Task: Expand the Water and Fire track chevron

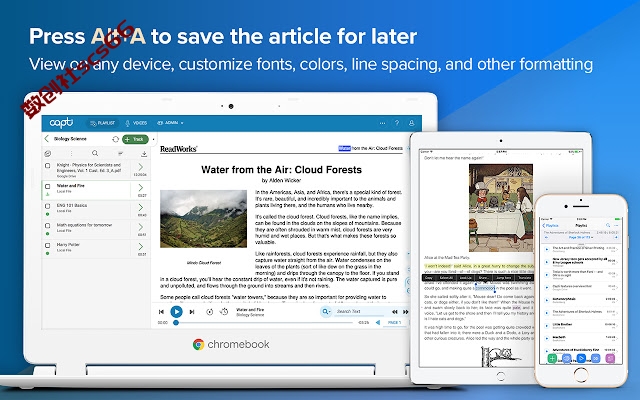Action: tap(141, 187)
